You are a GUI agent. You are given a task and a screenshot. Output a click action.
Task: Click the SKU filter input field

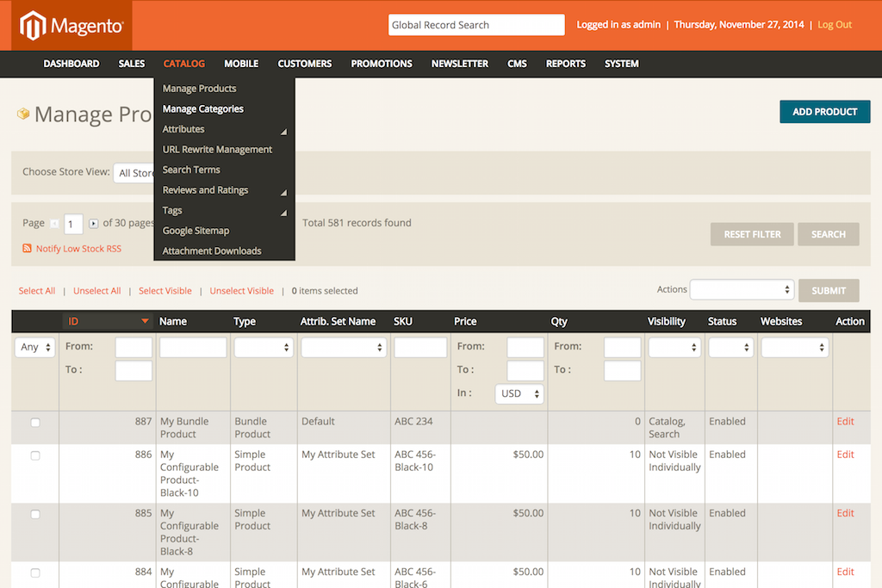420,348
